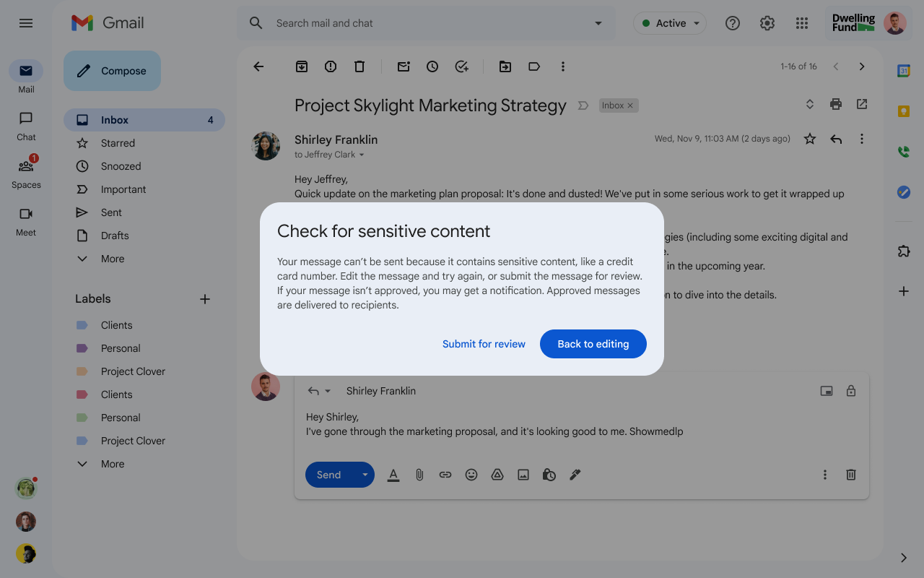
Task: Open the Active status dropdown
Action: point(670,23)
